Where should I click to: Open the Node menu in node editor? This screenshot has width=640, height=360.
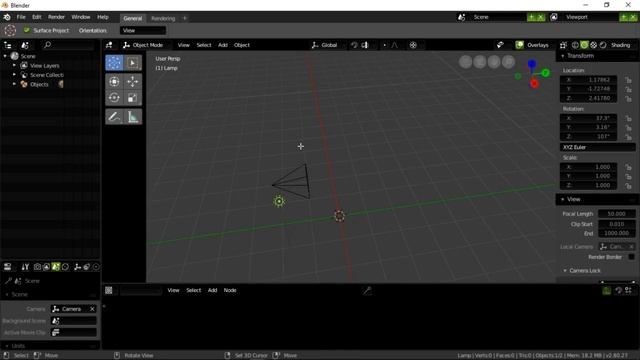coord(230,290)
